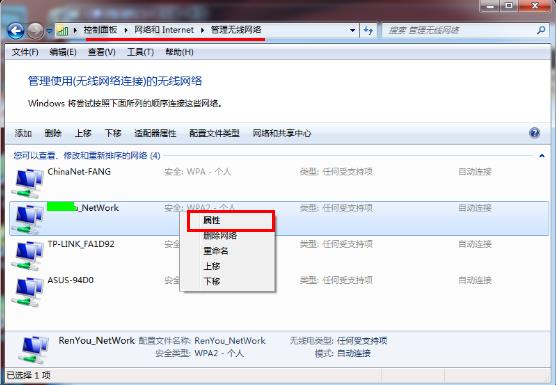Choose 属性 in the context menu
Viewport: 556px width, 385px height.
(x=230, y=221)
